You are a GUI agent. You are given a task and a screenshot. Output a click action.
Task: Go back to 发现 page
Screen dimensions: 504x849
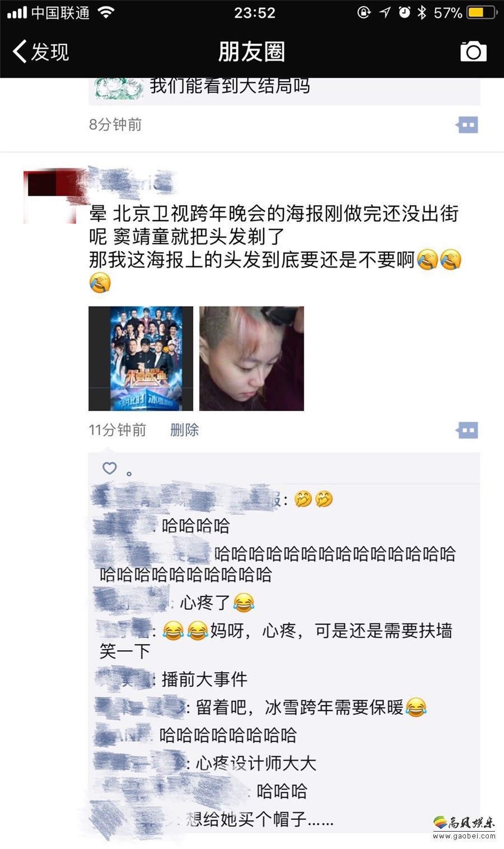tap(41, 52)
